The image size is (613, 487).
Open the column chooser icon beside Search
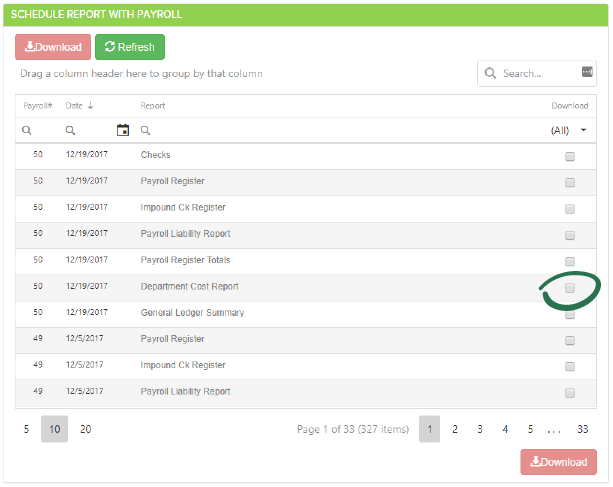[x=587, y=72]
